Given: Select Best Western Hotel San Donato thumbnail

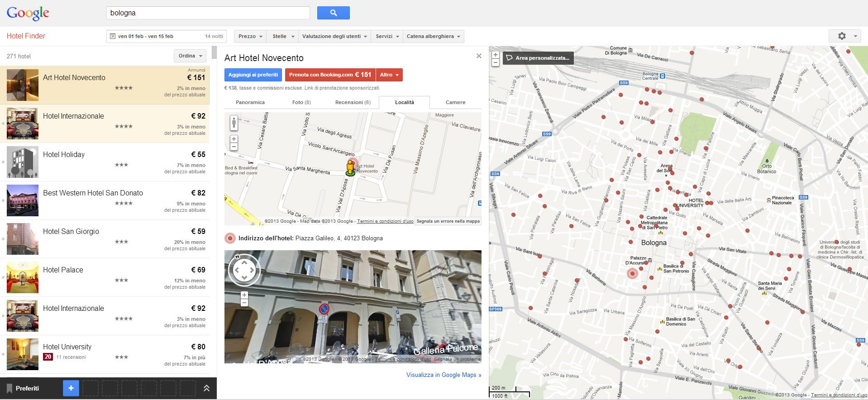Looking at the screenshot, I should [23, 200].
